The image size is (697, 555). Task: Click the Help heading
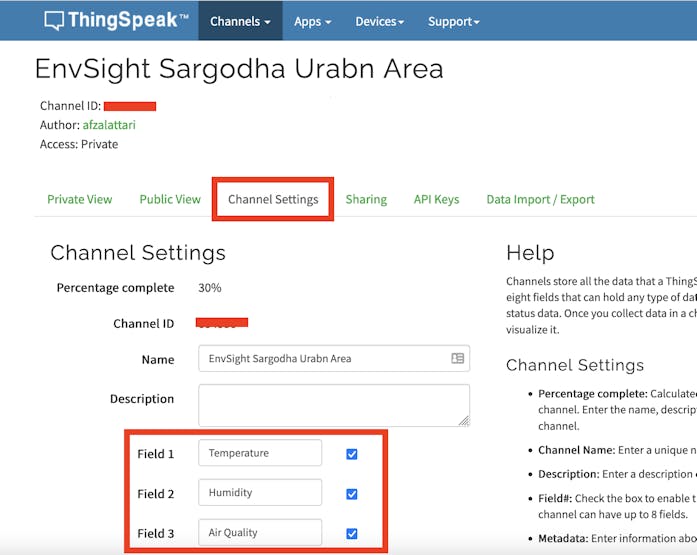(530, 253)
